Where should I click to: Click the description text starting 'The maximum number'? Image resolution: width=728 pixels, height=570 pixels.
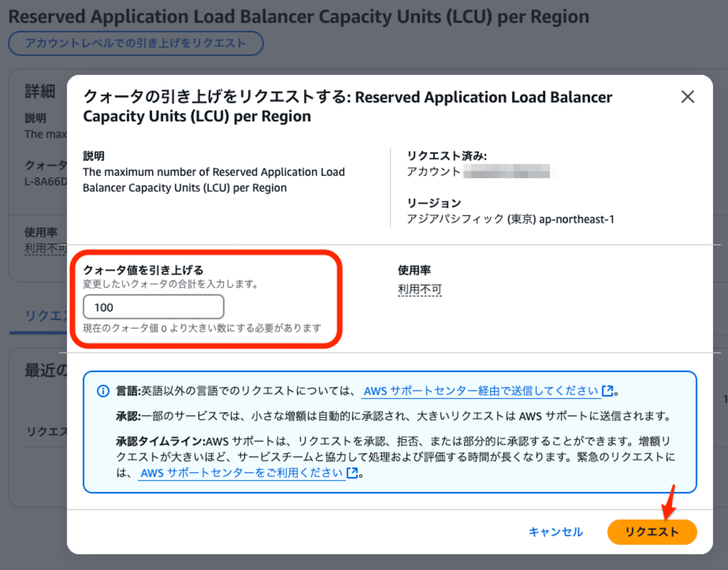[x=214, y=180]
